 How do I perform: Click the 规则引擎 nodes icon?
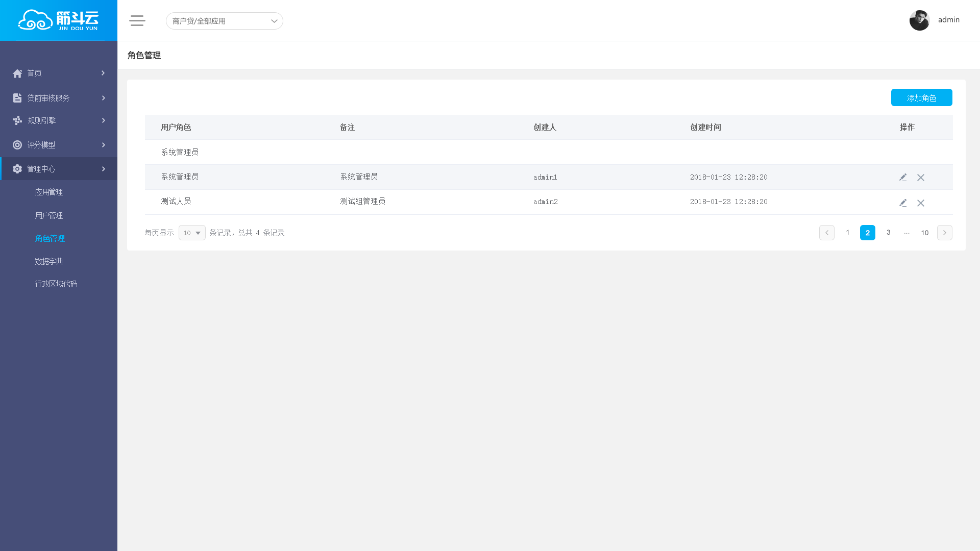click(x=17, y=120)
